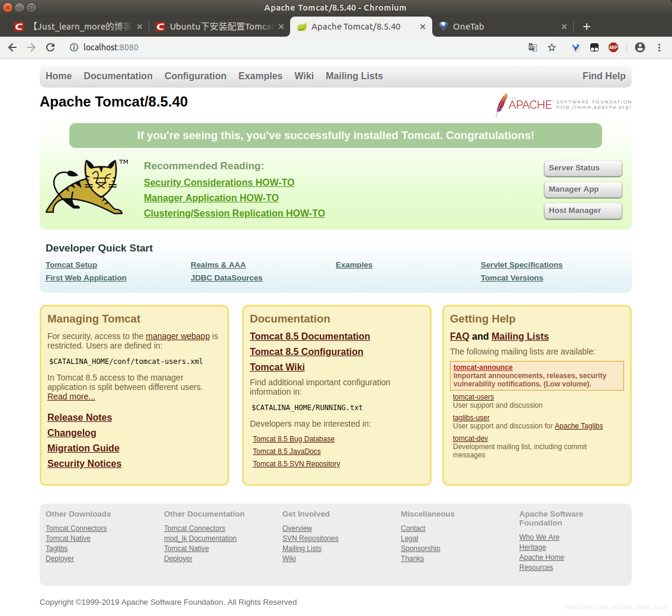Open the Changelog link
Screen dimensions: 672x616
[72, 433]
